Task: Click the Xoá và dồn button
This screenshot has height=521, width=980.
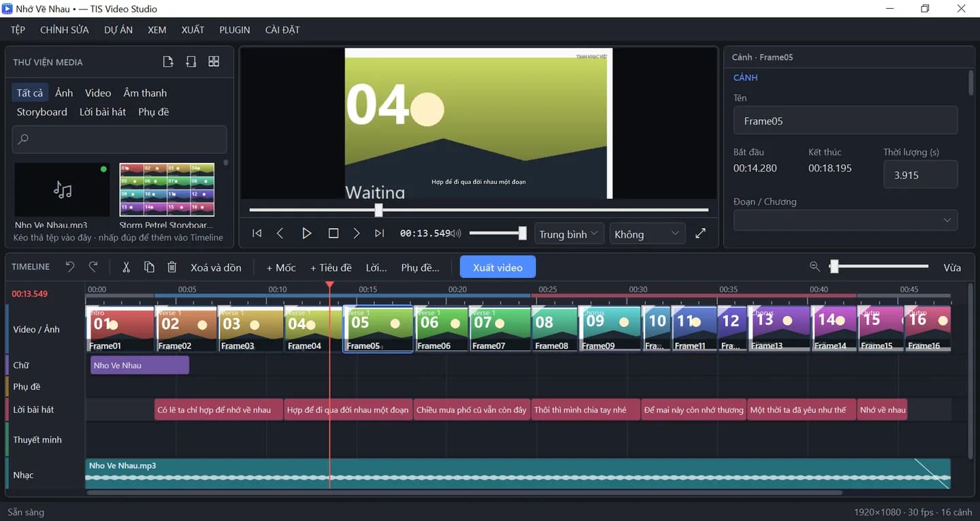Action: coord(216,267)
